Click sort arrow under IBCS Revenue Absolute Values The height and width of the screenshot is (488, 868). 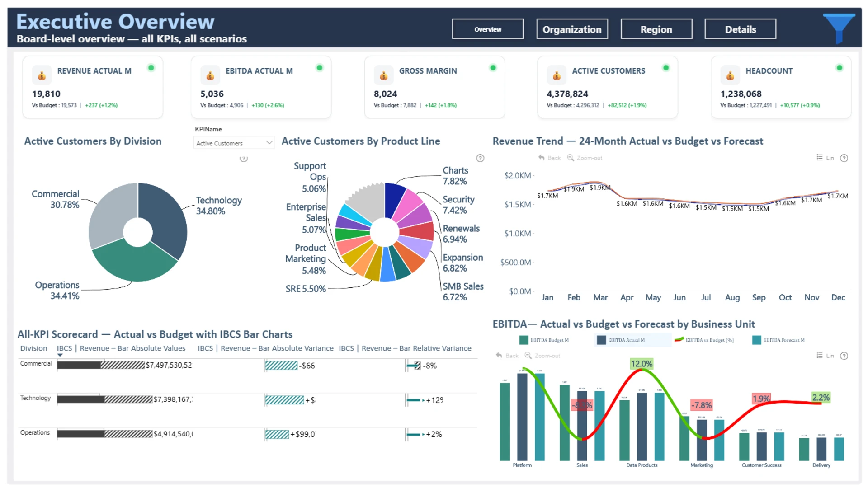pos(60,355)
